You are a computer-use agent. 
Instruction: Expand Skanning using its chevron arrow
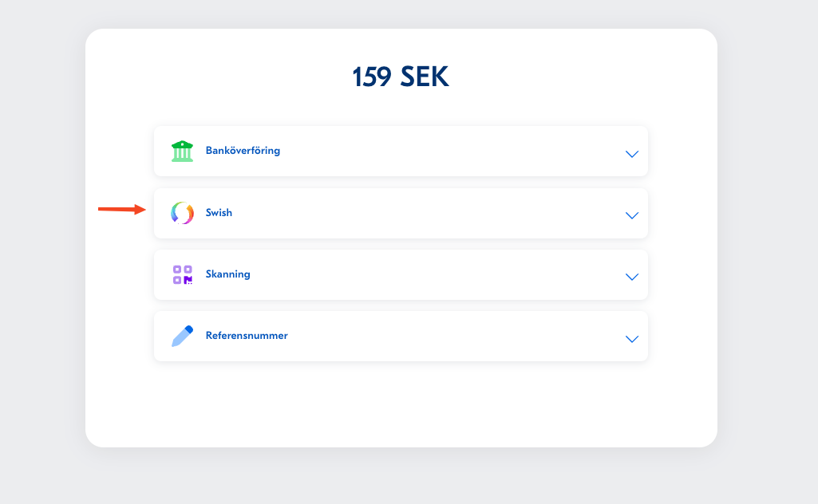pyautogui.click(x=632, y=277)
